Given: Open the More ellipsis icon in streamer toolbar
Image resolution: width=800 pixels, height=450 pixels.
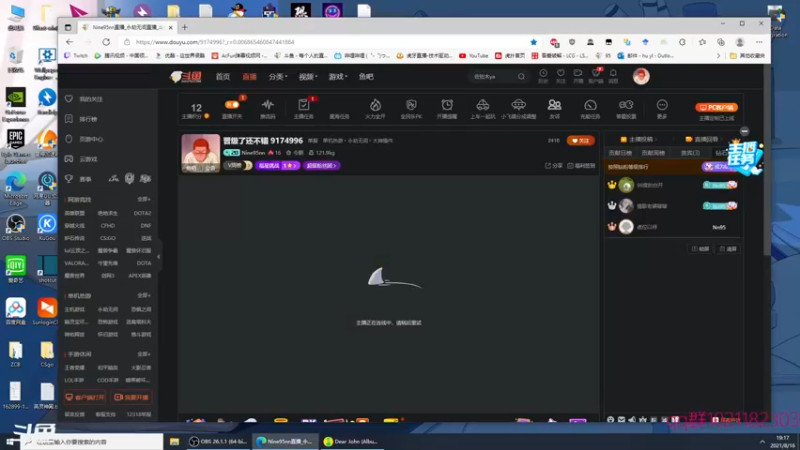Looking at the screenshot, I should pyautogui.click(x=662, y=105).
